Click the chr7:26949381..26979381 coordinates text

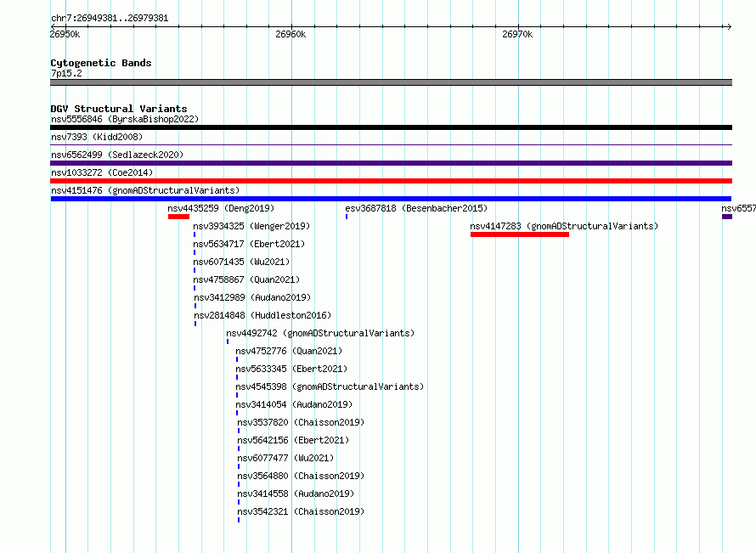point(110,19)
